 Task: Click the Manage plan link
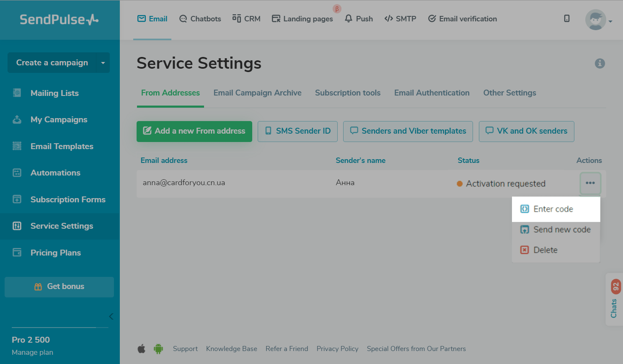point(32,353)
